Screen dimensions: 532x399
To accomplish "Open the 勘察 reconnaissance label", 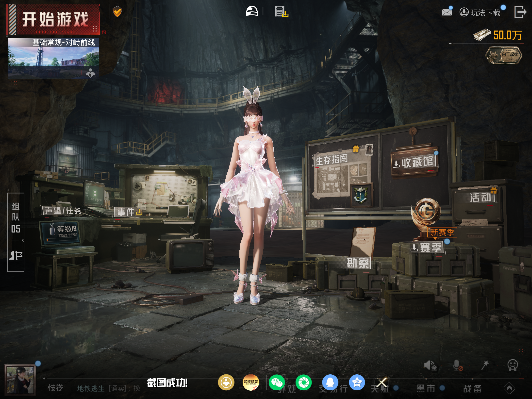I will [x=358, y=263].
